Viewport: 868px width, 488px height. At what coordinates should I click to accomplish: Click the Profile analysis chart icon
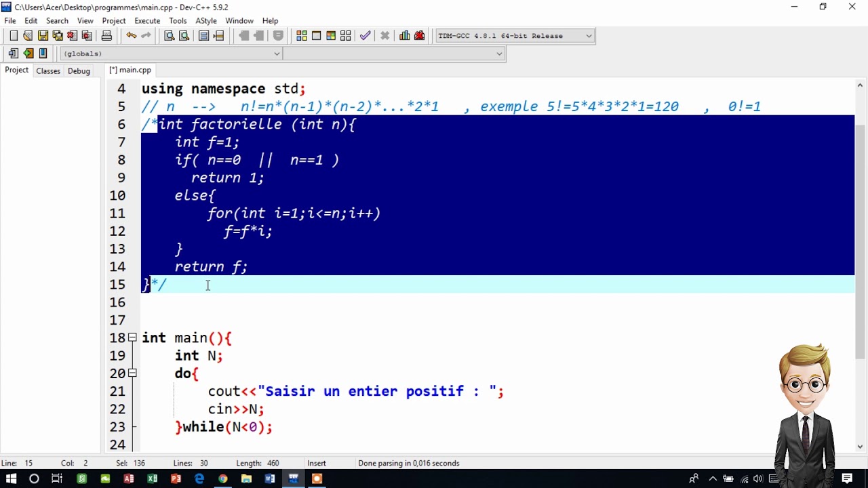coord(405,36)
